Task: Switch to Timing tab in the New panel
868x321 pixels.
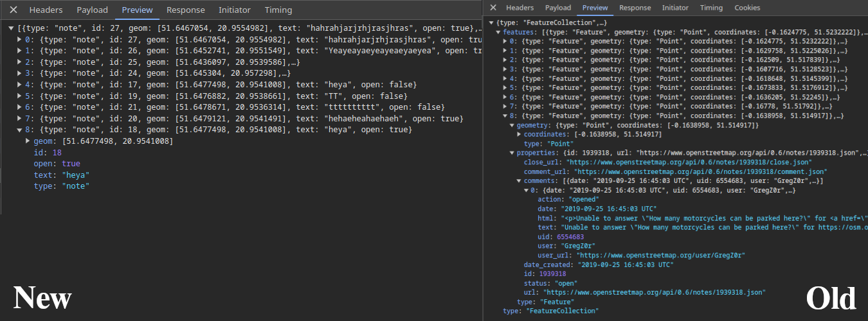Action: point(278,10)
